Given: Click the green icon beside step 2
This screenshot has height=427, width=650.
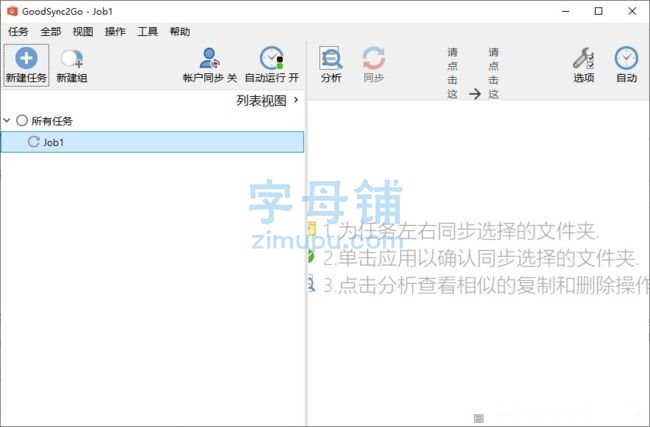Looking at the screenshot, I should click(311, 257).
